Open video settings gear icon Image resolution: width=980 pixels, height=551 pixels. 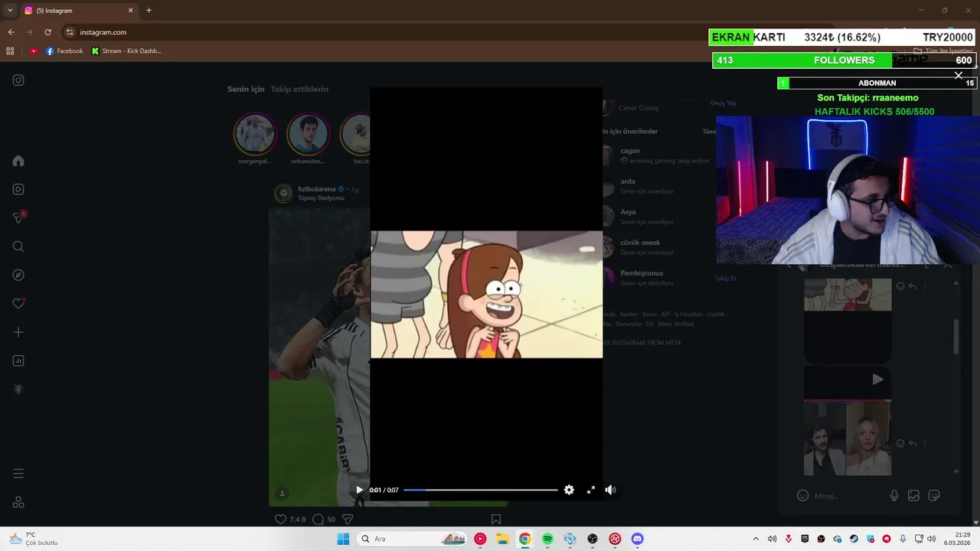(569, 490)
